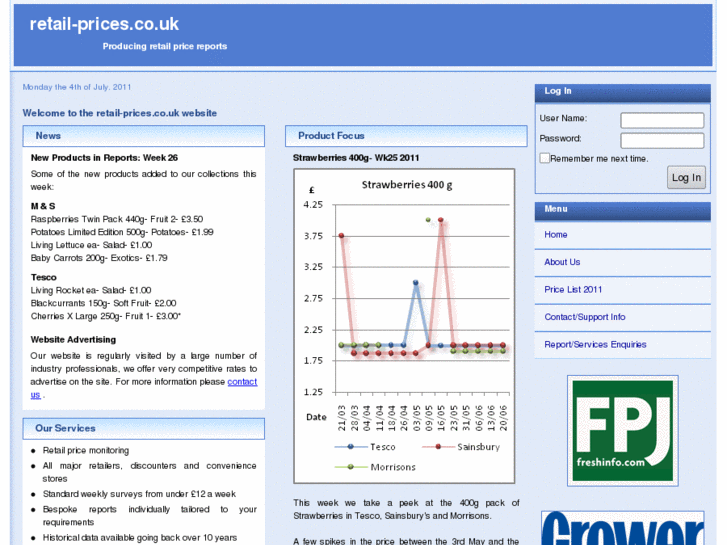The height and width of the screenshot is (545, 727).
Task: Click the Sainsbury legend marker in chart
Action: [438, 447]
